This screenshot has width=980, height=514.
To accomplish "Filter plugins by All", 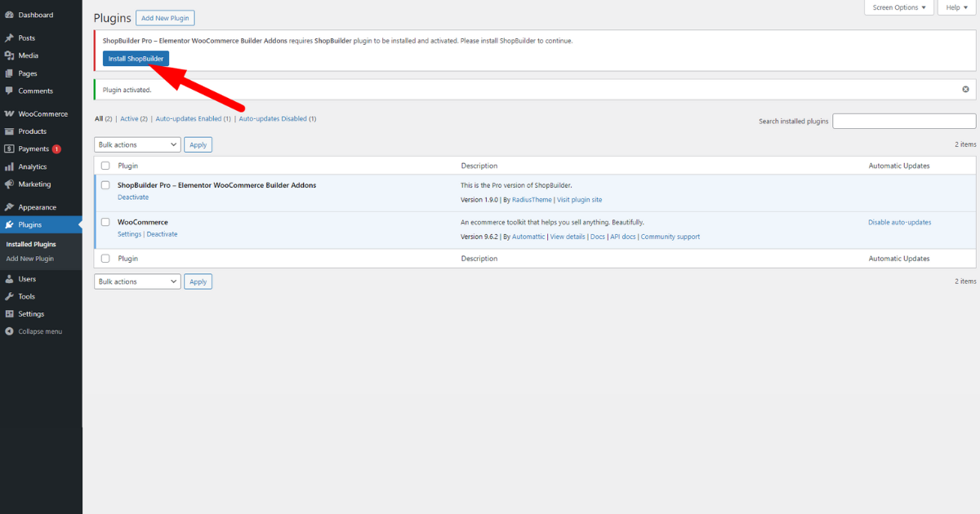I will (x=99, y=118).
